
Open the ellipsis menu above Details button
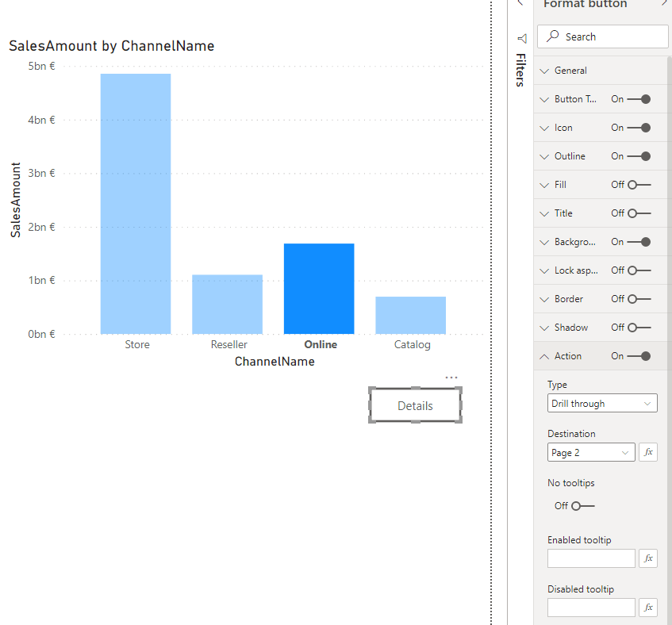451,378
